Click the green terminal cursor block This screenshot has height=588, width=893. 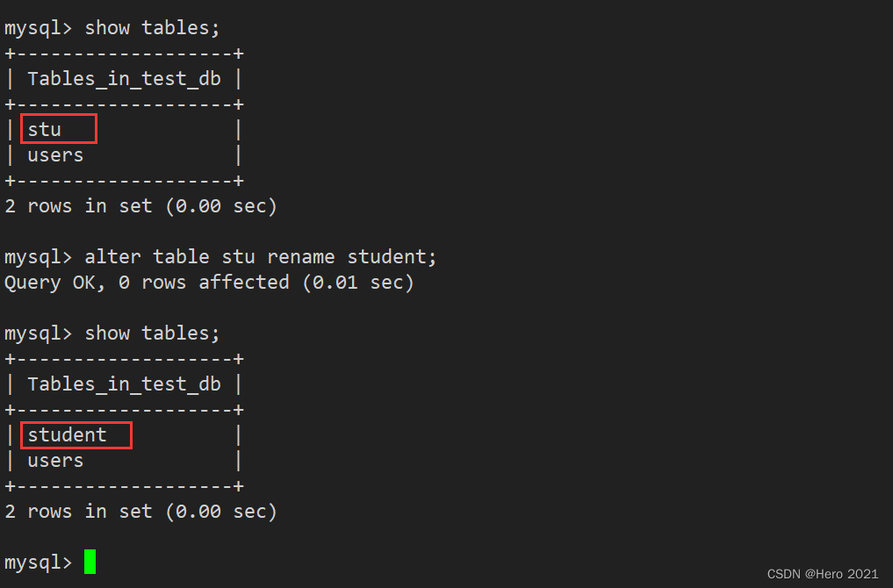pos(90,562)
